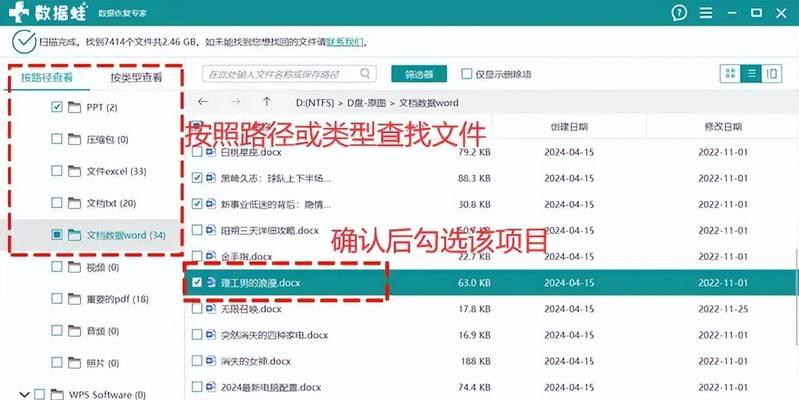
Task: Open the hamburger menu in title bar
Action: click(x=706, y=13)
